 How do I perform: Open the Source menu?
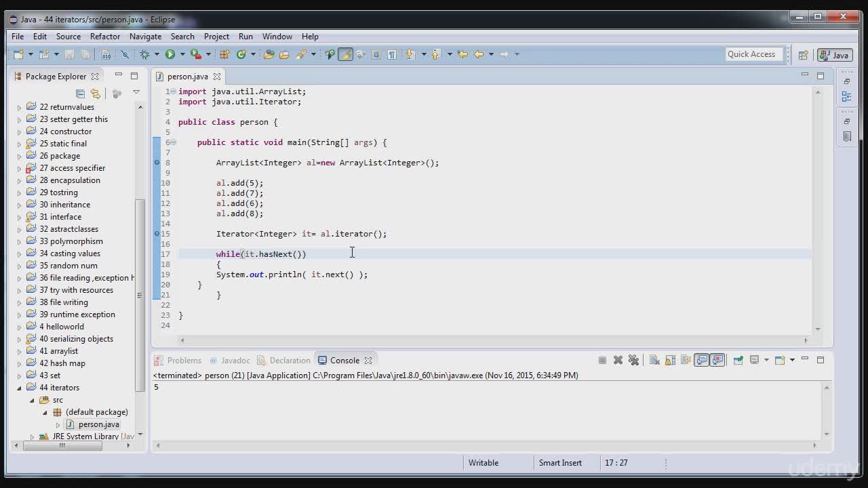point(68,37)
